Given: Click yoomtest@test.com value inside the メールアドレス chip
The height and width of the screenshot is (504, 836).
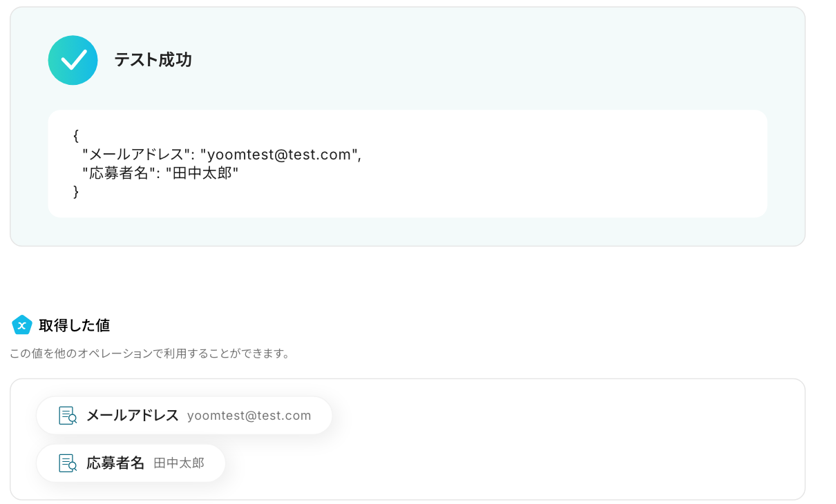Looking at the screenshot, I should coord(249,416).
